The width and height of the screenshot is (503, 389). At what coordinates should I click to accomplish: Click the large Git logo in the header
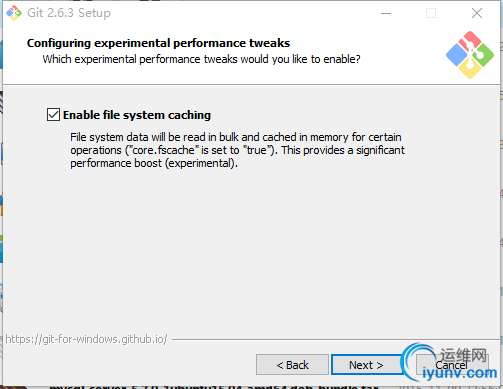point(470,55)
